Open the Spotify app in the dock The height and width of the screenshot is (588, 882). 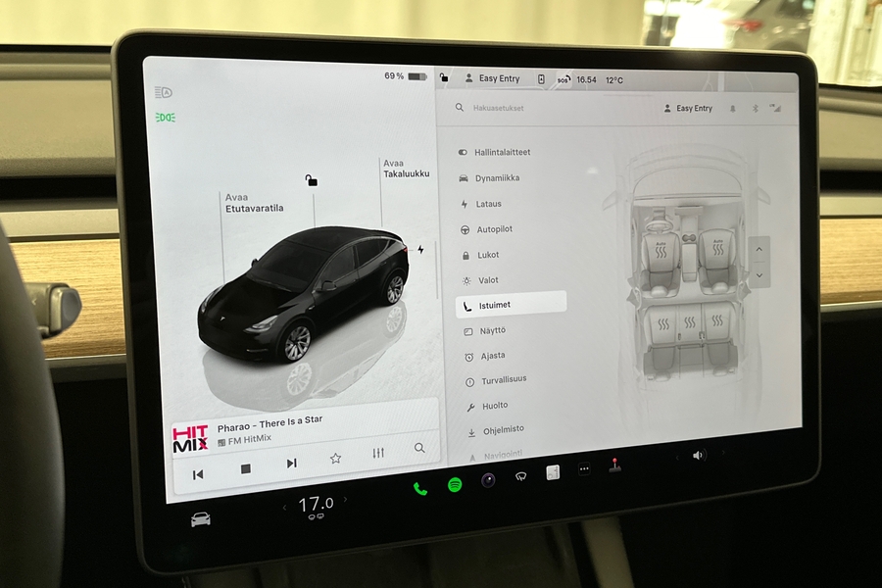[454, 486]
